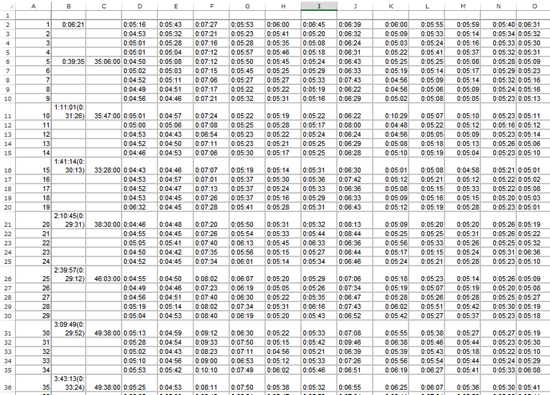The image size is (550, 395).
Task: Click cell C11 showing 35:47:00
Action: [104, 112]
